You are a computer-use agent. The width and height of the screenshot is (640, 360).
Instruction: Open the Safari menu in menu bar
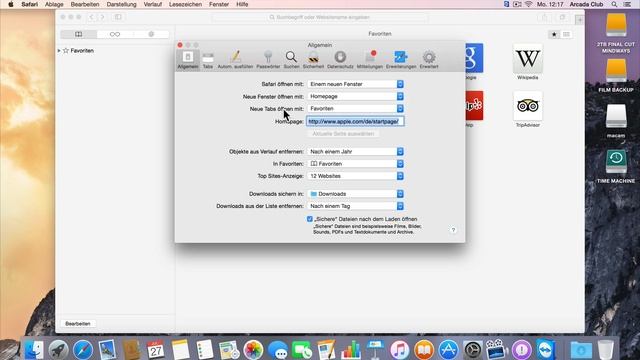click(x=29, y=4)
